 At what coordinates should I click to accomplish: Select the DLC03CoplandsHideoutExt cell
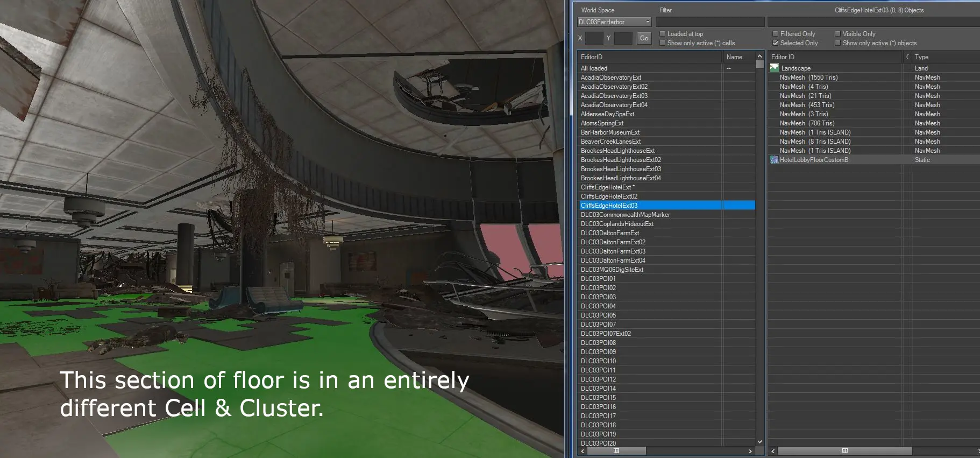[x=666, y=224]
